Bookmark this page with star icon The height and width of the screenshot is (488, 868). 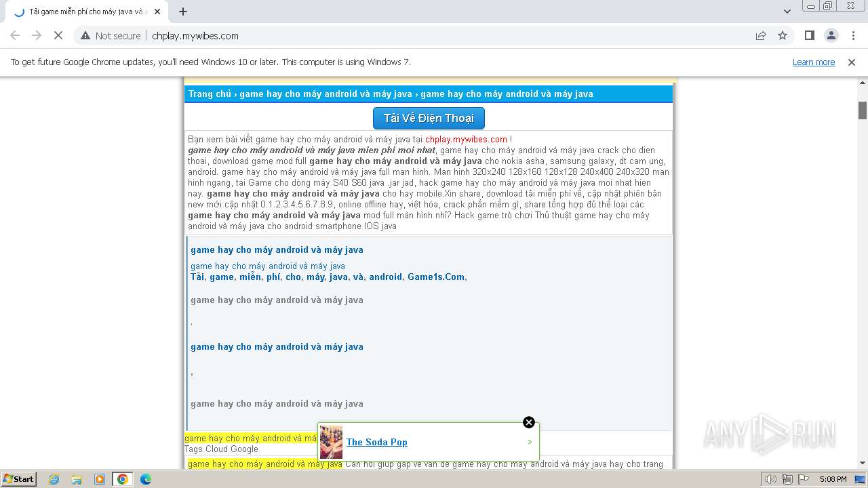click(783, 35)
